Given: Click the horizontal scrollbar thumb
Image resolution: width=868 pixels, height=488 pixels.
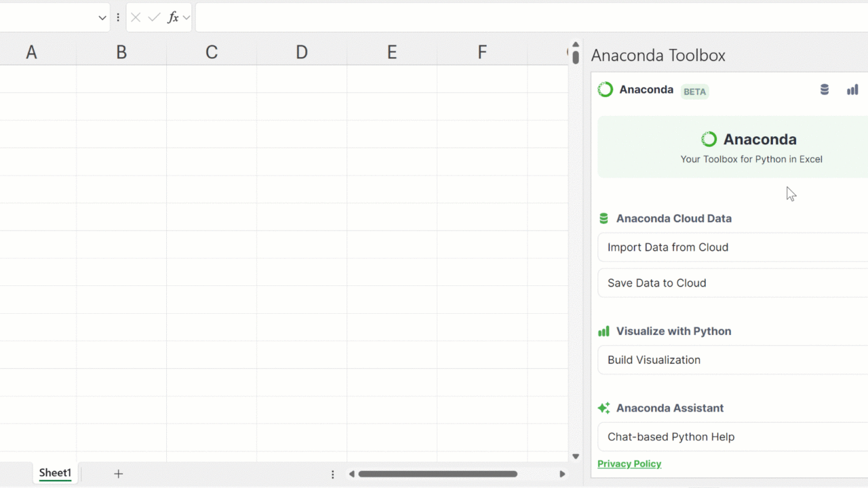Looking at the screenshot, I should tap(437, 474).
